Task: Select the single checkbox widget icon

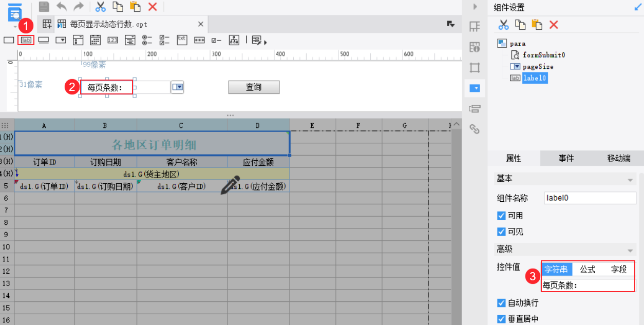Action: tap(217, 40)
